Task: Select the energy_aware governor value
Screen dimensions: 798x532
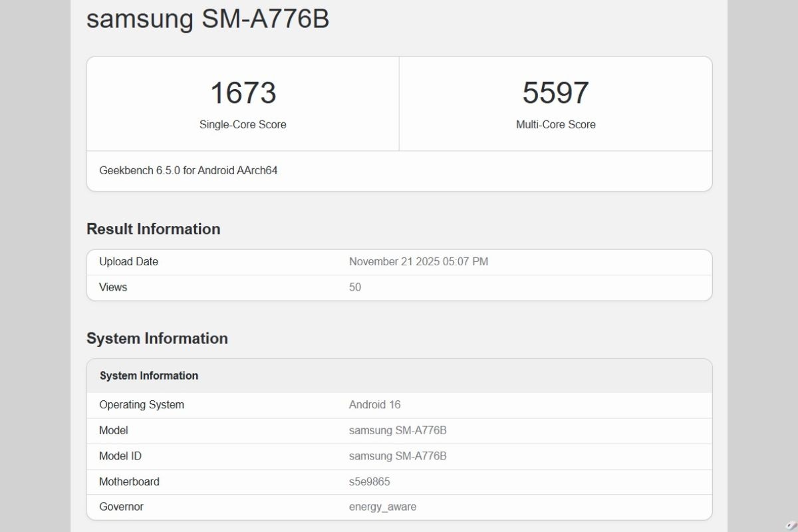Action: (x=382, y=507)
